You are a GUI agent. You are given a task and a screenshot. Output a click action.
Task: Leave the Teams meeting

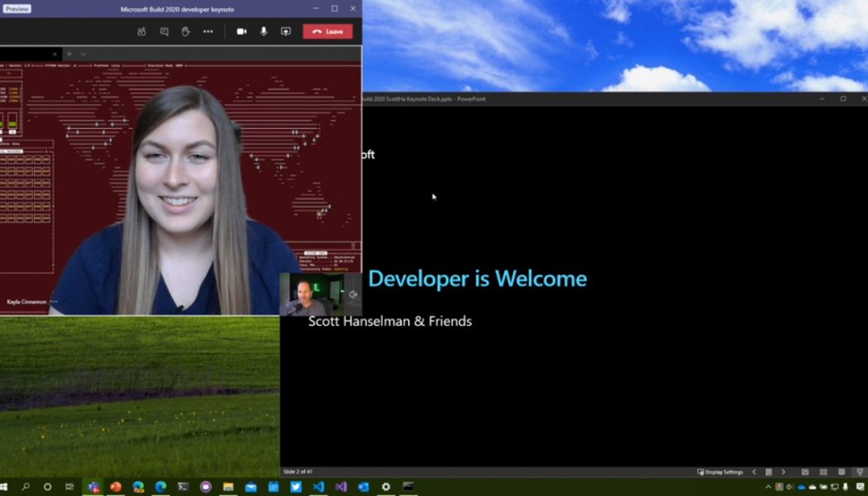click(328, 31)
